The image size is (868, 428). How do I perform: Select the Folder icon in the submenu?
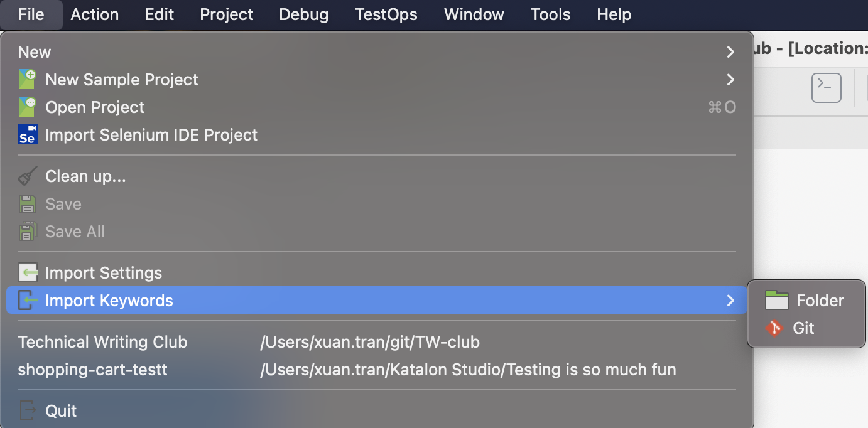(777, 300)
